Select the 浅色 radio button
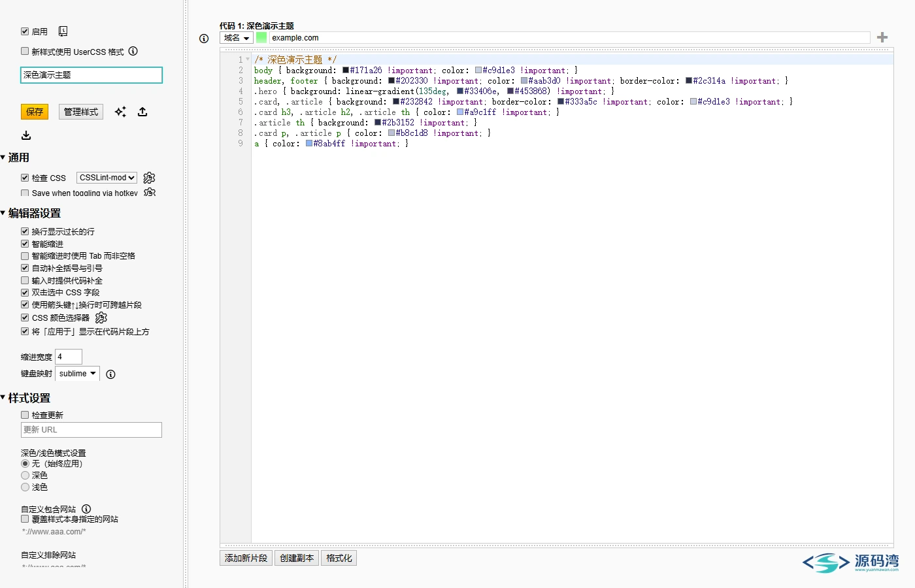Image resolution: width=915 pixels, height=588 pixels. pyautogui.click(x=25, y=487)
